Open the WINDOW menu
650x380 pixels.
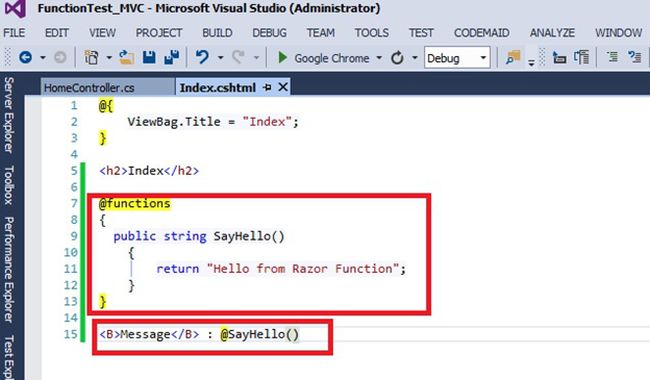618,33
